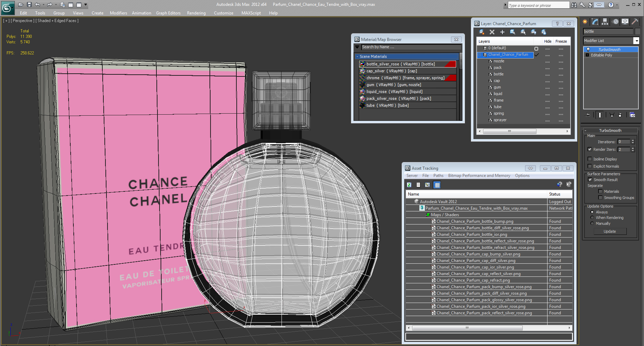Image resolution: width=644 pixels, height=346 pixels.
Task: Collapse the Chanel_Chance_Parfum layer tree
Action: pyautogui.click(x=479, y=55)
